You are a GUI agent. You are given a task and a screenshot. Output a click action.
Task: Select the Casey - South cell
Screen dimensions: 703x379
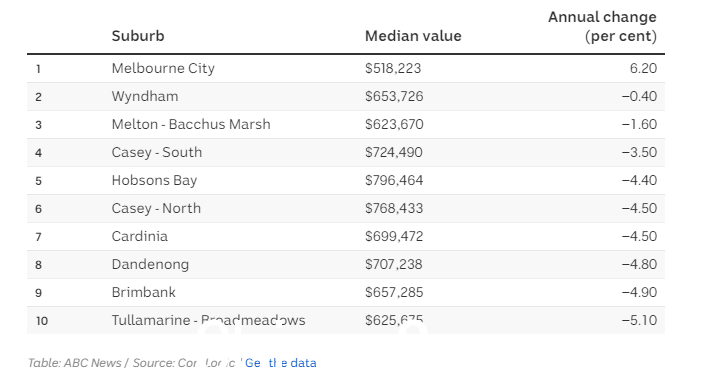click(157, 152)
